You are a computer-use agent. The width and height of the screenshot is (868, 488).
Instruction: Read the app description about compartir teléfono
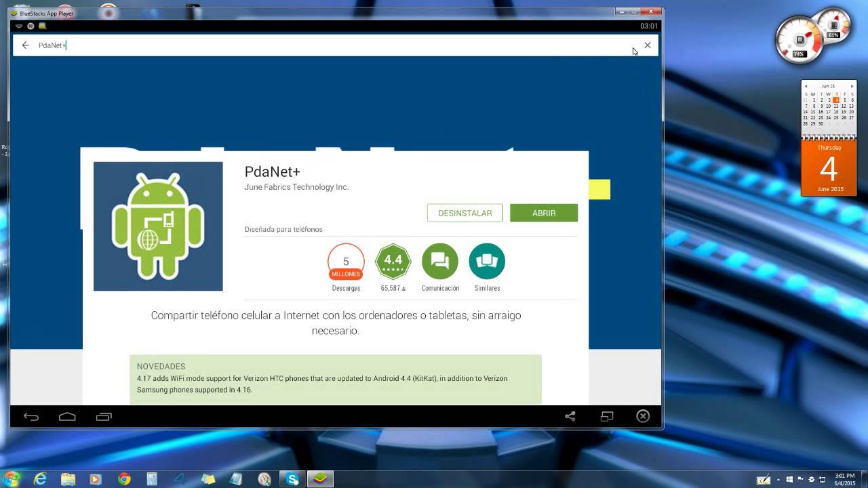click(x=336, y=323)
